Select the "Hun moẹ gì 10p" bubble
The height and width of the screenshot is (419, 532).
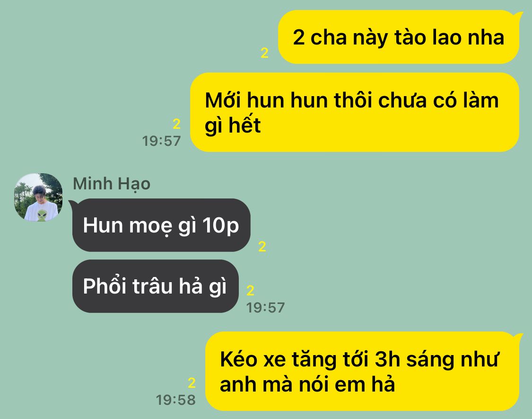[x=161, y=225]
